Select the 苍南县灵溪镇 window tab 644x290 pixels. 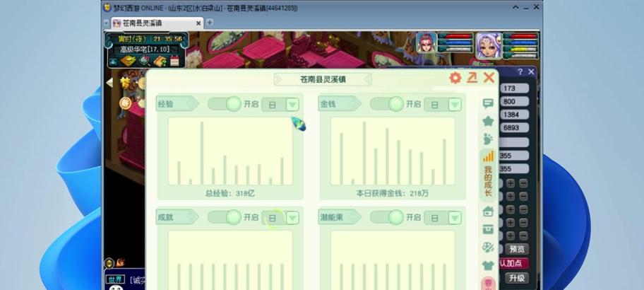157,23
